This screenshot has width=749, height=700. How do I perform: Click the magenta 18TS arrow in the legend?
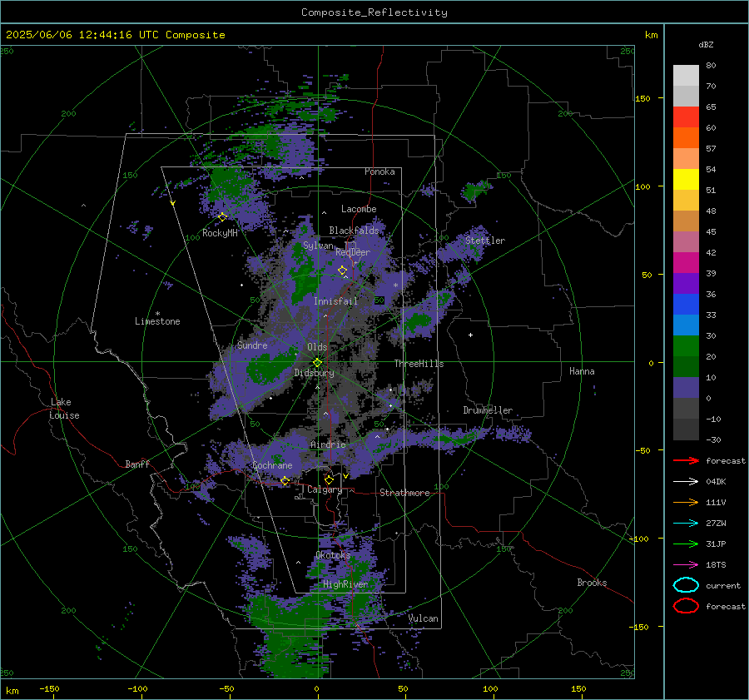(686, 565)
